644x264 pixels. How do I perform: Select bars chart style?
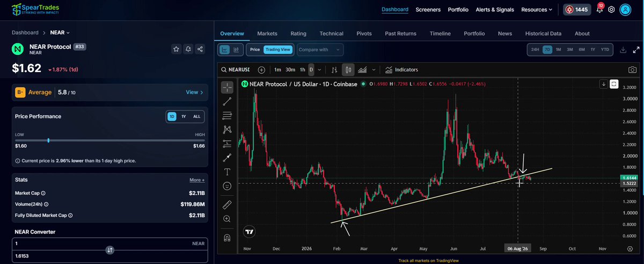(334, 69)
